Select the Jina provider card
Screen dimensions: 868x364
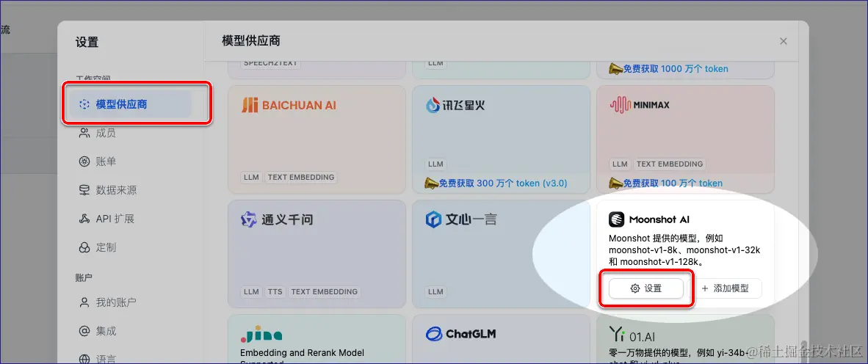(x=317, y=339)
